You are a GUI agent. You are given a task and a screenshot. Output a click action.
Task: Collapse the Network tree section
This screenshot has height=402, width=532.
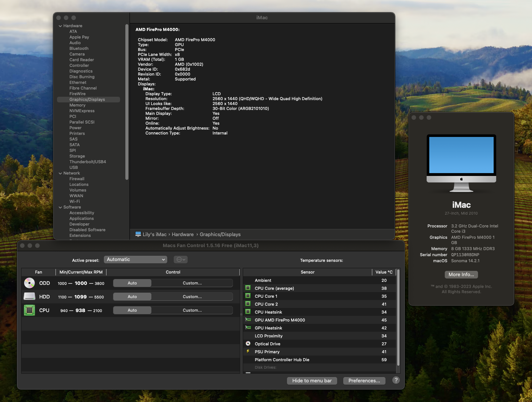[60, 173]
